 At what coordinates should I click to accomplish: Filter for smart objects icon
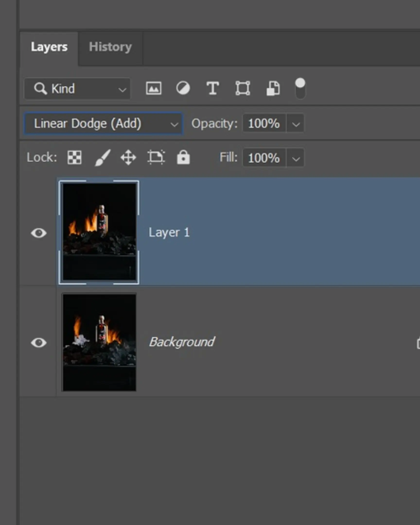pos(273,88)
